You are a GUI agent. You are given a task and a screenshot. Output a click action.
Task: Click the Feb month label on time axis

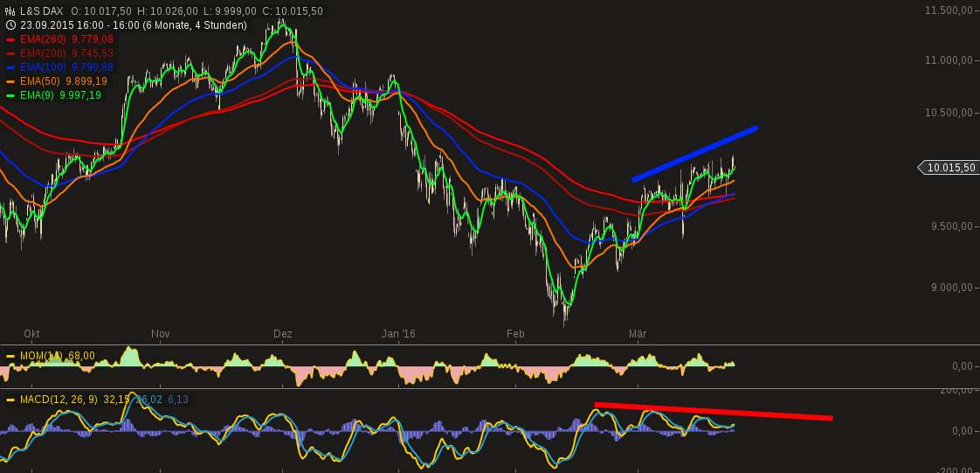515,334
